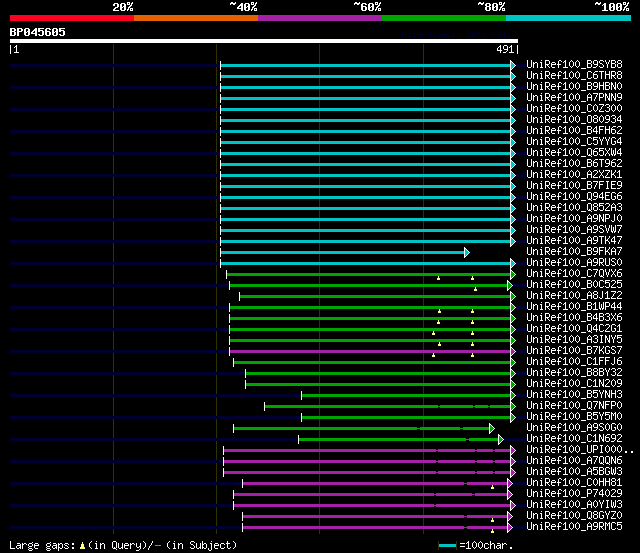Click the red 20% identity legend segment

[x=72, y=18]
